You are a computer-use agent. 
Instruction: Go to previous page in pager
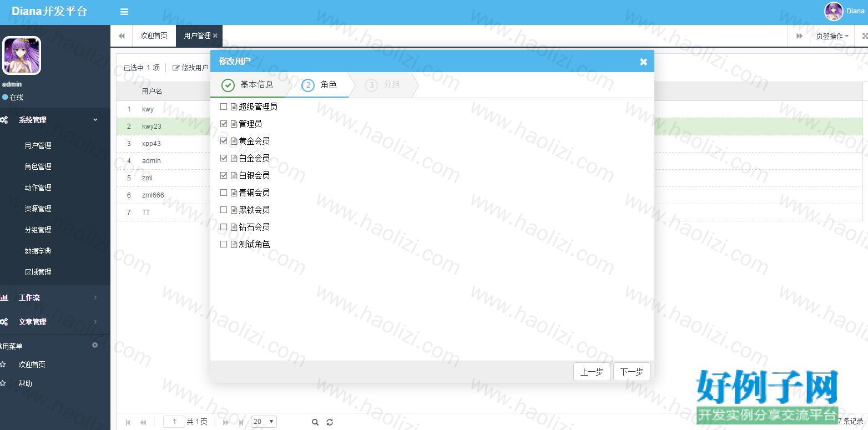(x=143, y=422)
